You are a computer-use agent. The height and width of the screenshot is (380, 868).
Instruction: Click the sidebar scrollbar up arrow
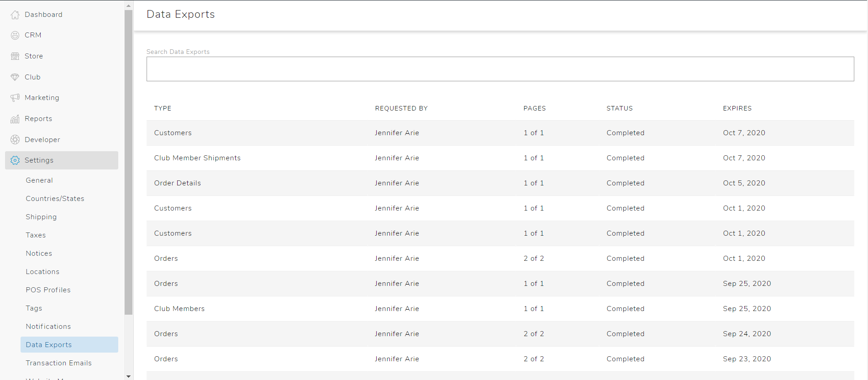tap(128, 5)
